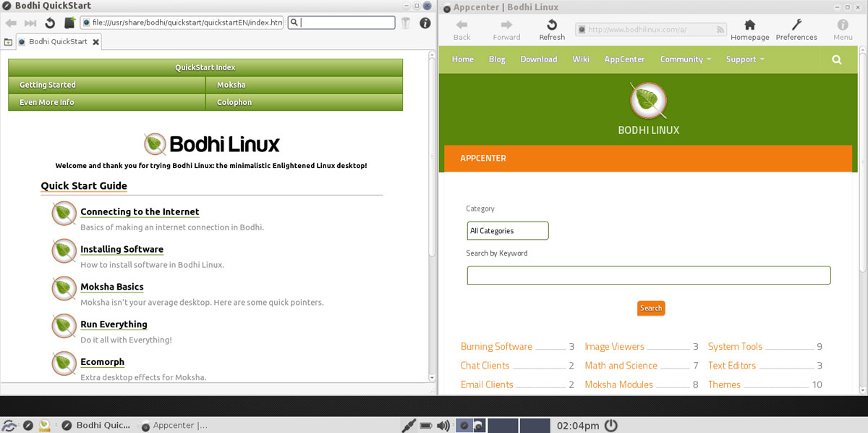Open the Themes category
The width and height of the screenshot is (868, 433).
coord(724,384)
